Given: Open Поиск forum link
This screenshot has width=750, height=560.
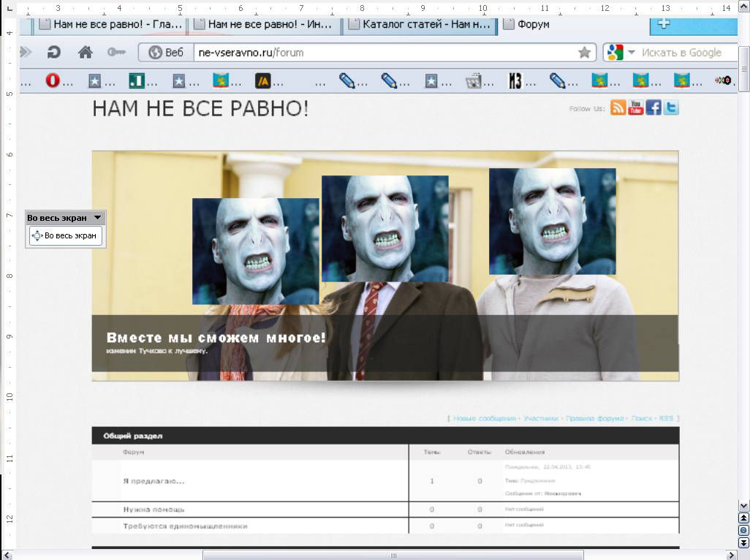Looking at the screenshot, I should pyautogui.click(x=641, y=418).
